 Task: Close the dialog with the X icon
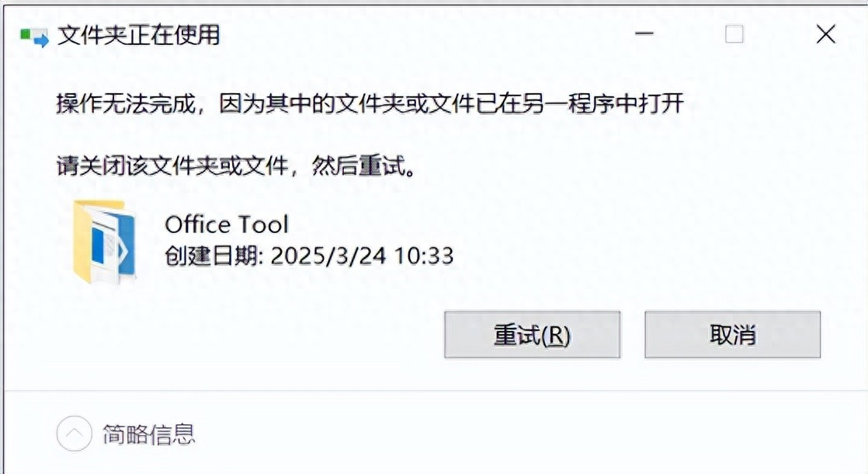coord(825,34)
